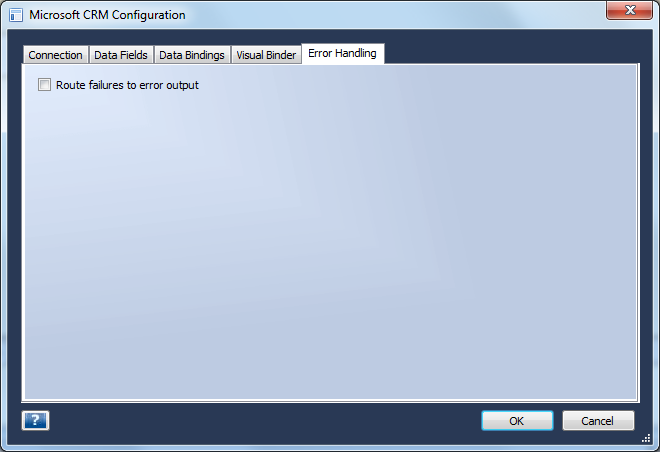The height and width of the screenshot is (452, 660).
Task: Enable routing failures to the error output
Action: pyautogui.click(x=44, y=85)
